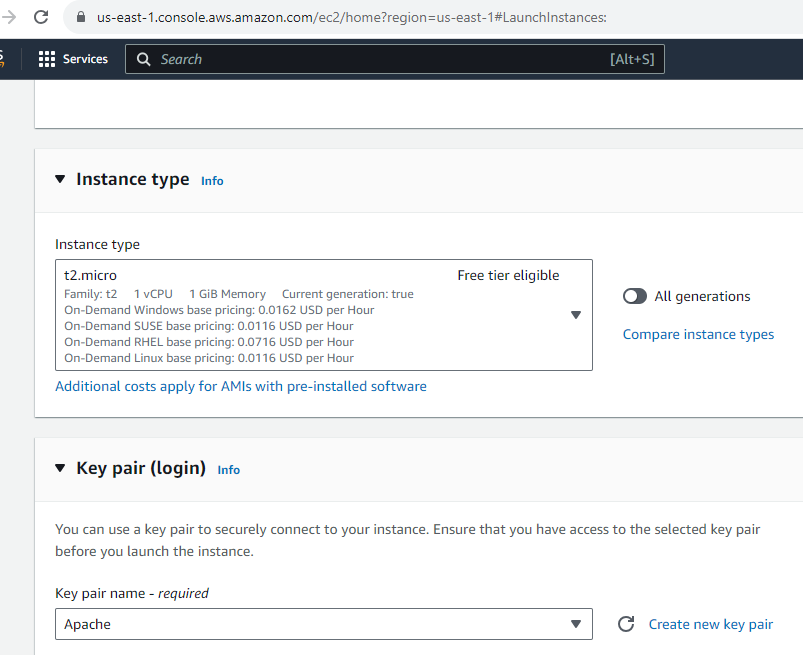Click the browser forward arrow

click(x=9, y=17)
